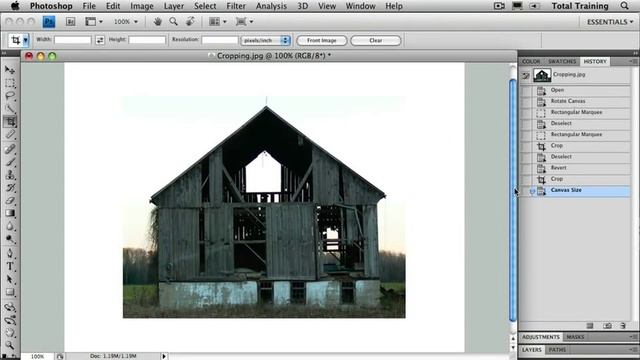Select the Rotate Canvas history state

click(x=581, y=101)
